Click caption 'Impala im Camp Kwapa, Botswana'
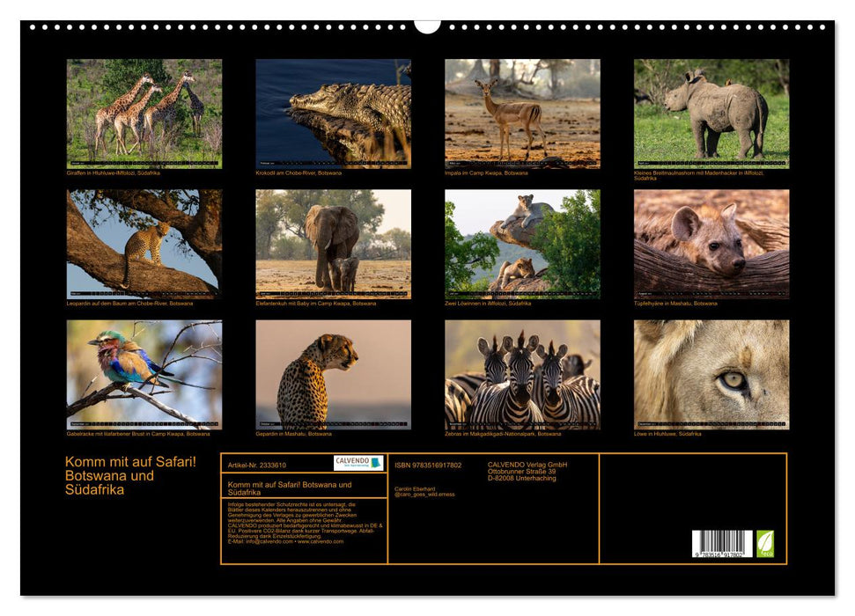855x616 pixels. pos(486,173)
